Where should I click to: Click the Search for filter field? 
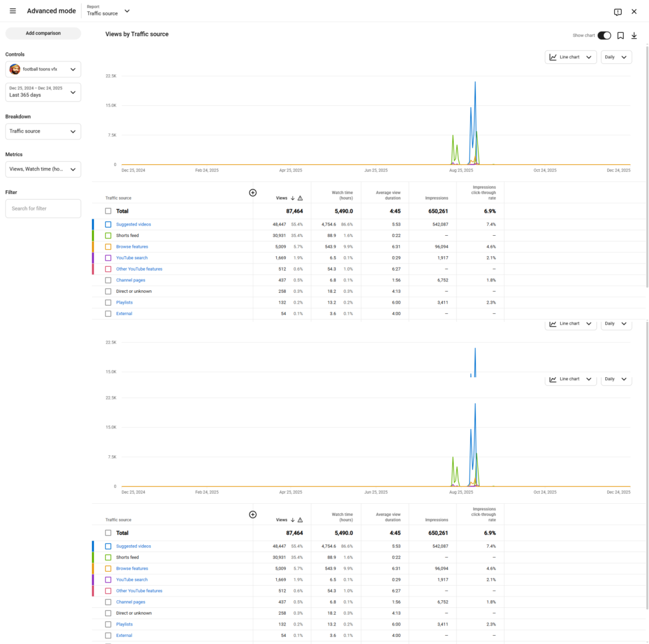coord(43,209)
